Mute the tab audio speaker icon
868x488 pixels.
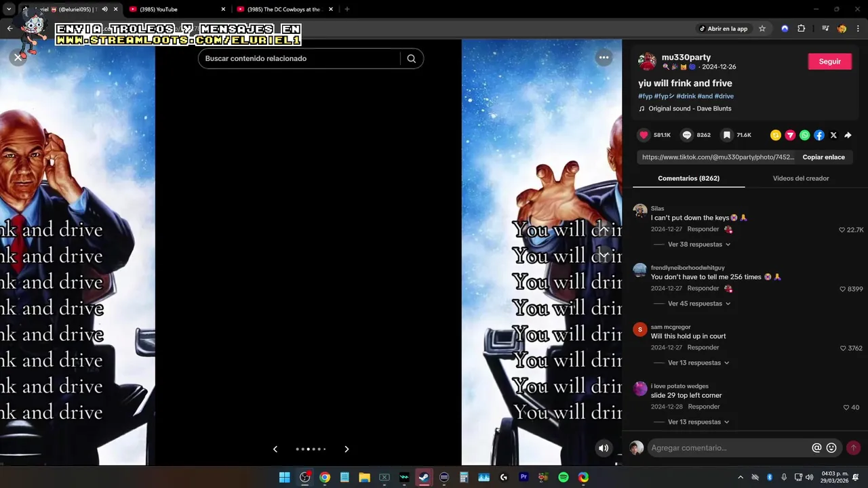tap(104, 9)
